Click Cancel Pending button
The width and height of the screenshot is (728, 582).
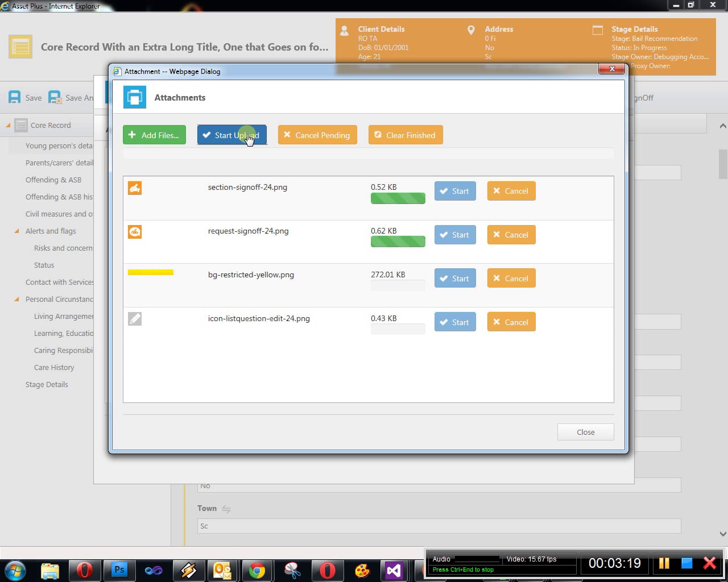click(317, 135)
